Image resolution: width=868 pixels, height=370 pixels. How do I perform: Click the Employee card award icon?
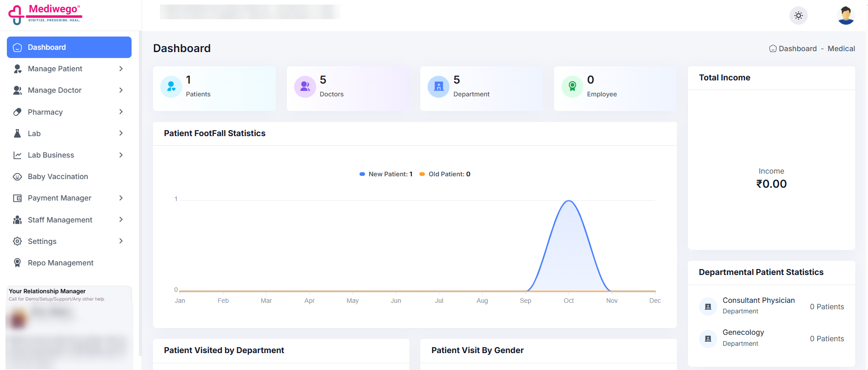click(x=572, y=87)
